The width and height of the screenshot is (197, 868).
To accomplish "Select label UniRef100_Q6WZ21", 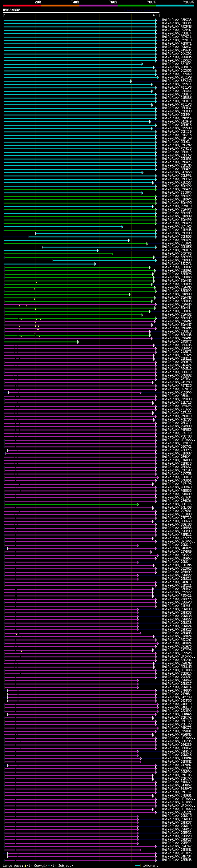I will coord(177,812).
